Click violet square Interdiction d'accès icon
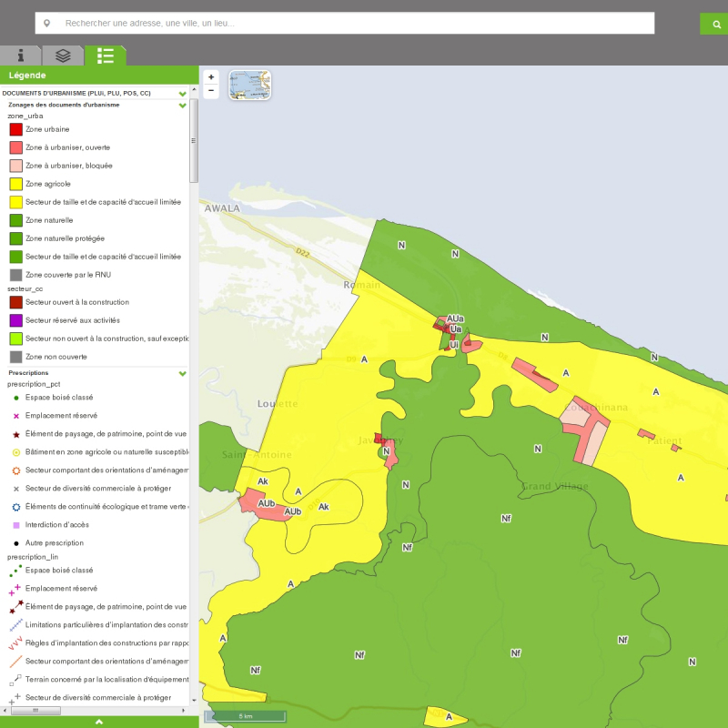Viewport: 728px width, 728px height. tap(16, 525)
